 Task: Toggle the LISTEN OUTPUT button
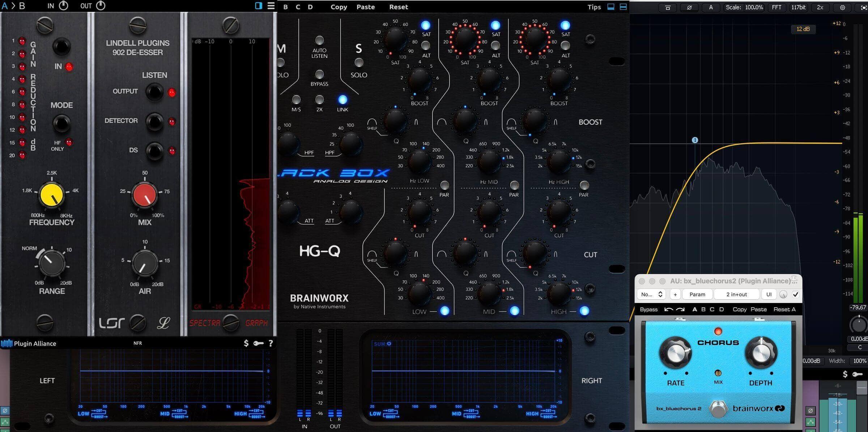pyautogui.click(x=154, y=92)
